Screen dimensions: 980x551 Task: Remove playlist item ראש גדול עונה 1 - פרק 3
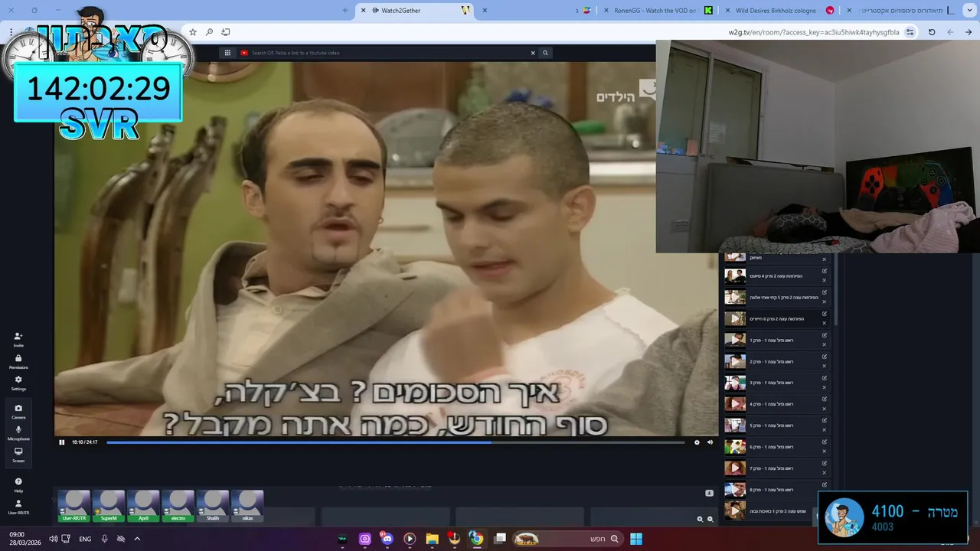825,387
